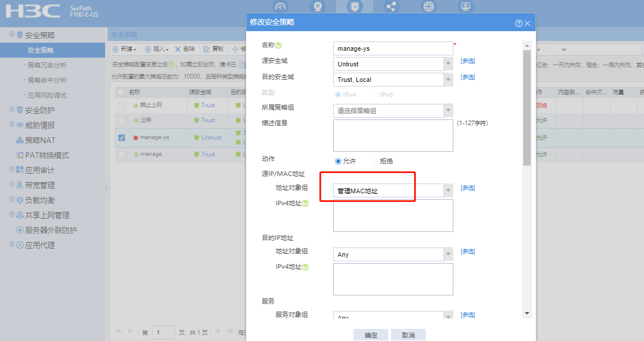The height and width of the screenshot is (341, 644).
Task: Click 多选 link beside 目的安全域
Action: pyautogui.click(x=468, y=77)
